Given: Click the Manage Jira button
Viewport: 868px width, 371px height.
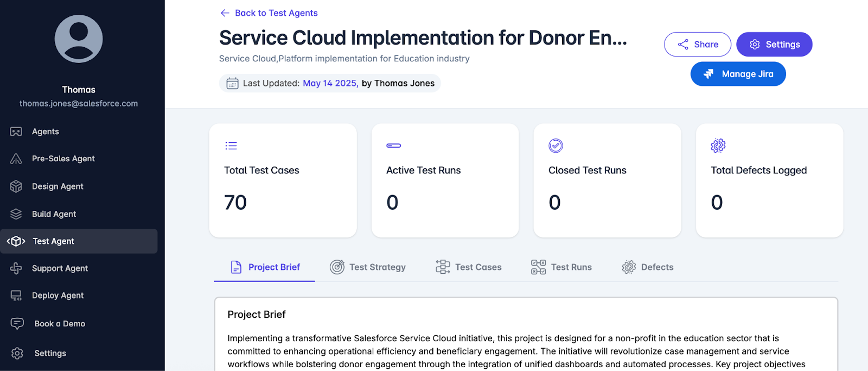Looking at the screenshot, I should [738, 74].
